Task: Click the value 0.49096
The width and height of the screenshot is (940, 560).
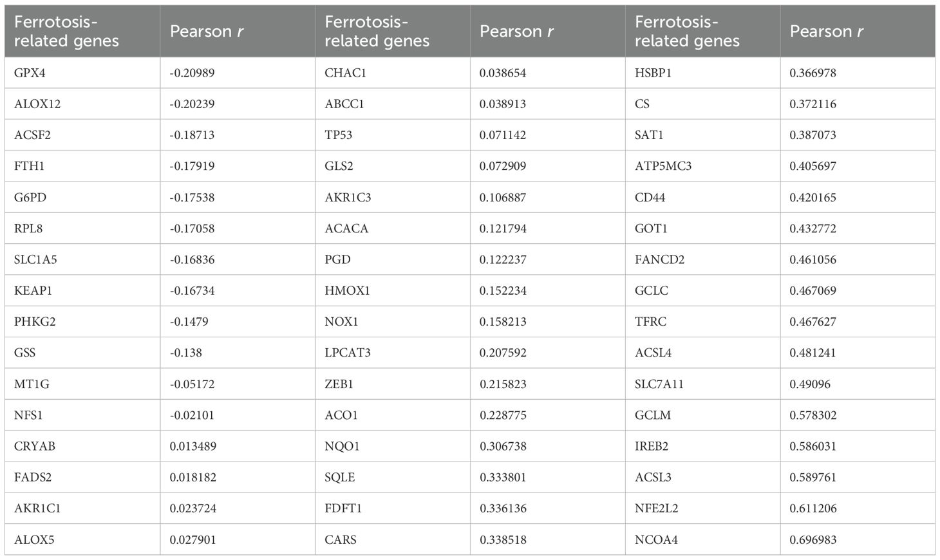Action: point(809,384)
